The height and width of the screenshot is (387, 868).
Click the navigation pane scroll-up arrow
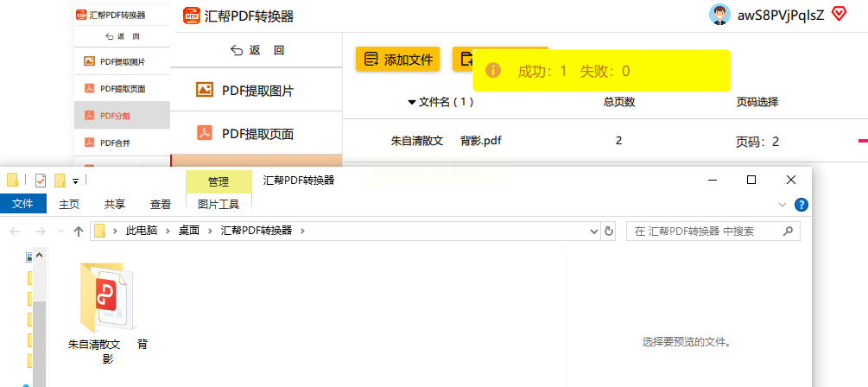point(40,257)
